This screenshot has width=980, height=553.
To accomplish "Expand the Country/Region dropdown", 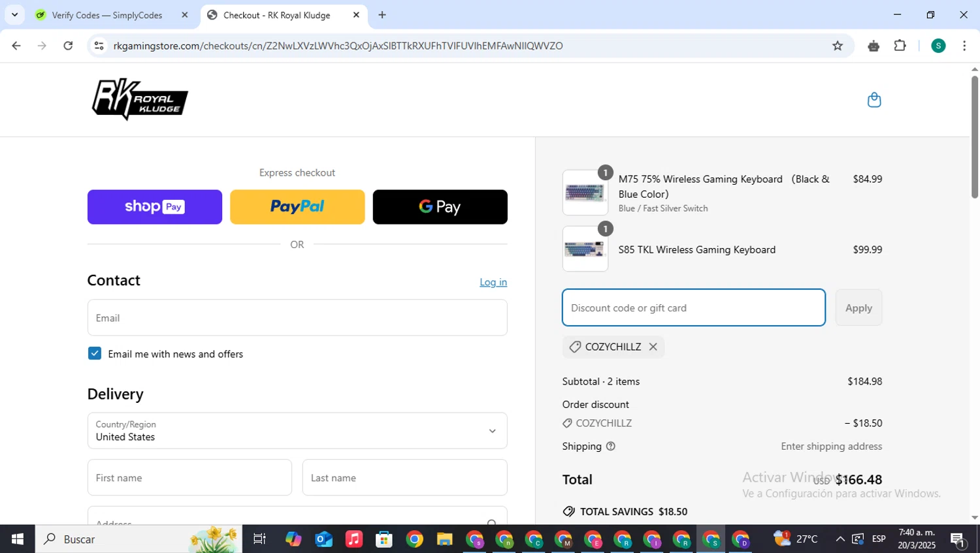I will click(297, 431).
